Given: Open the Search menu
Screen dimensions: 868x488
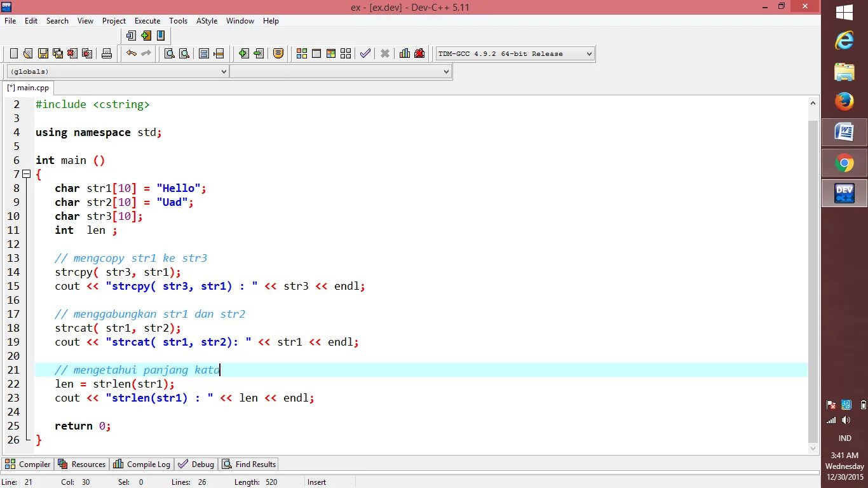Looking at the screenshot, I should (57, 21).
